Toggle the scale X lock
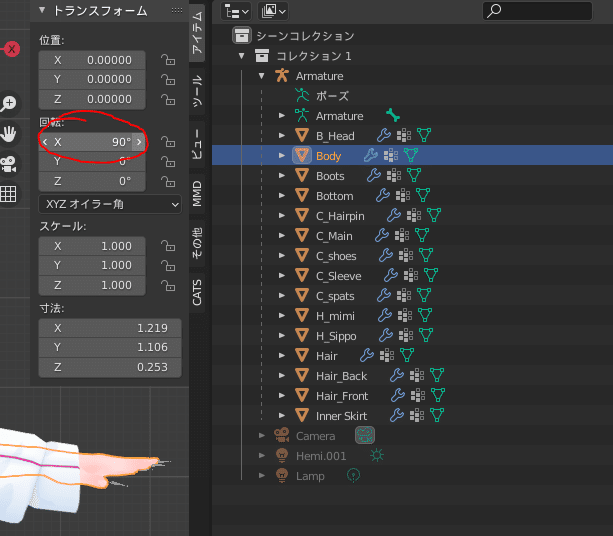 168,246
